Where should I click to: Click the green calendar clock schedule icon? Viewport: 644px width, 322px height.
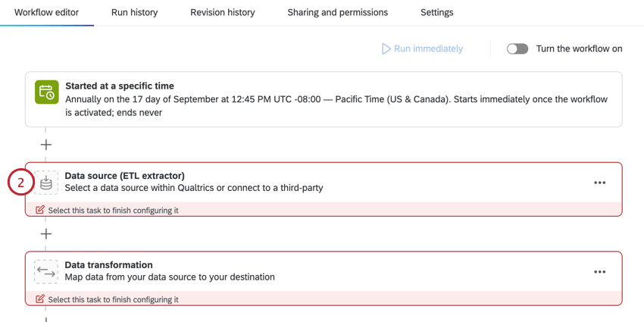pyautogui.click(x=46, y=92)
